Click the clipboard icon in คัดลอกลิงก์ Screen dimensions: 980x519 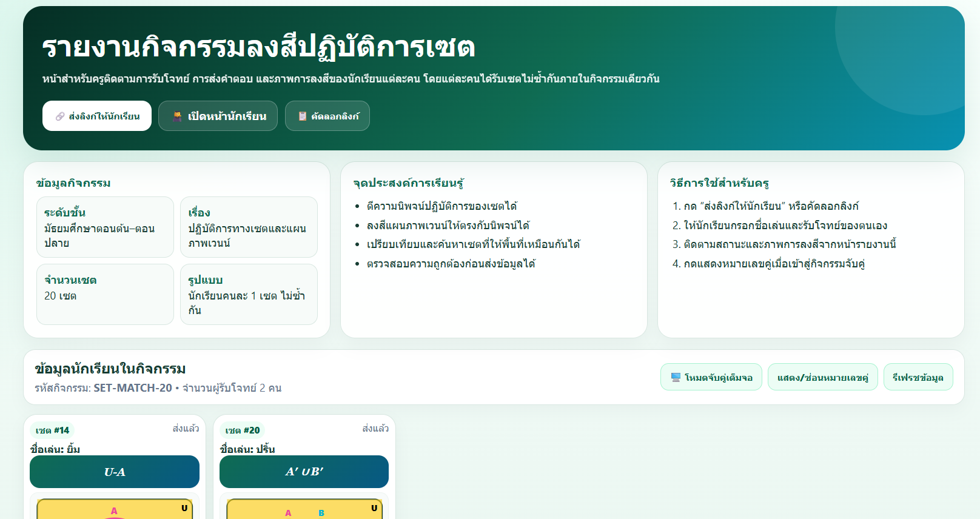tap(302, 116)
